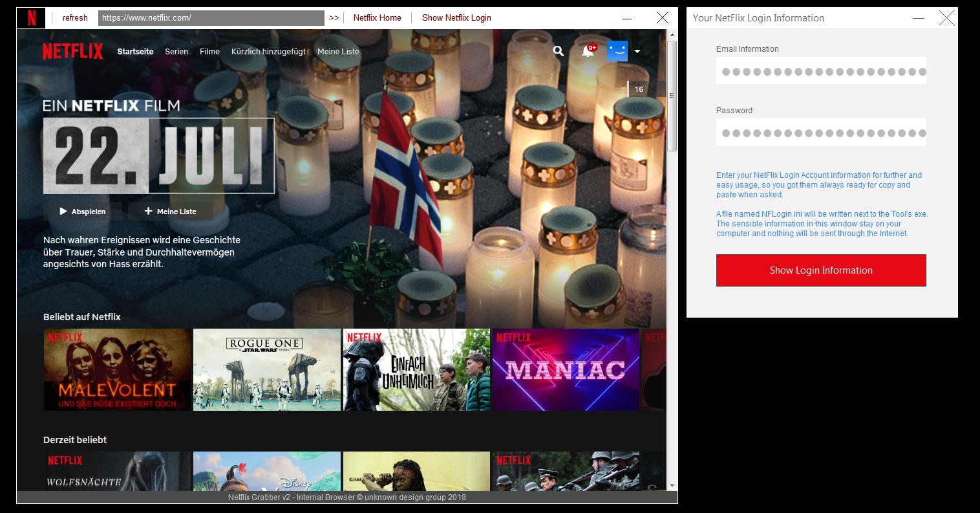This screenshot has width=980, height=513.
Task: Click the Netflix Grabber v2 status bar text
Action: tap(346, 497)
